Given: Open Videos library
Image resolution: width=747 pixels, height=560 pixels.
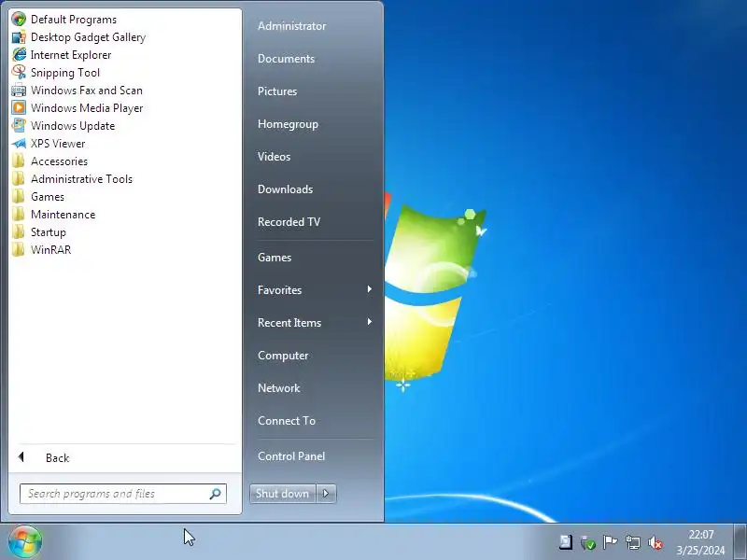Looking at the screenshot, I should [x=274, y=157].
